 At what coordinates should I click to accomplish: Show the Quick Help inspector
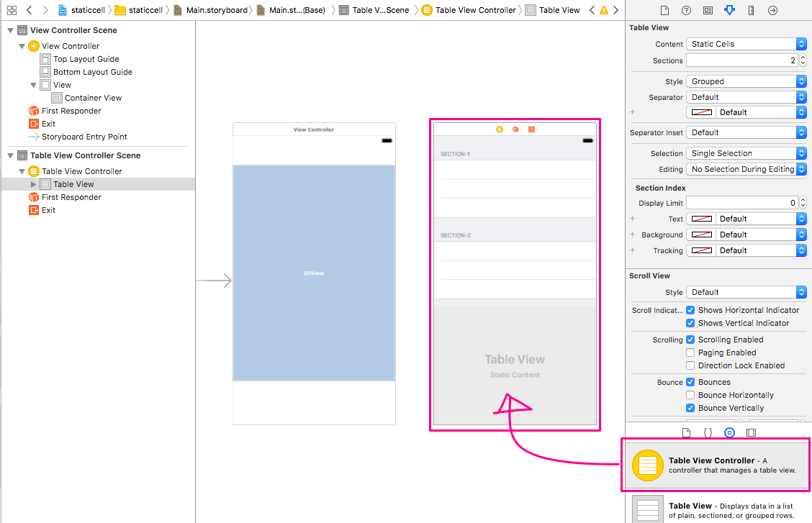(x=686, y=10)
